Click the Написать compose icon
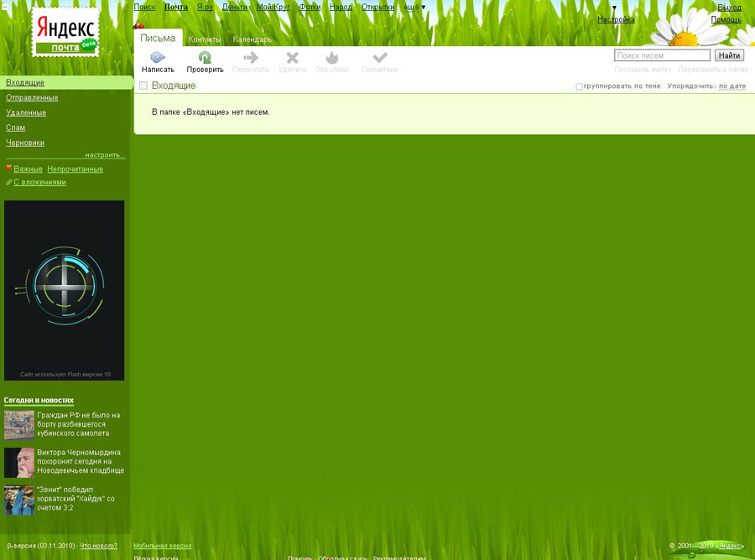755x560 pixels. coord(158,58)
